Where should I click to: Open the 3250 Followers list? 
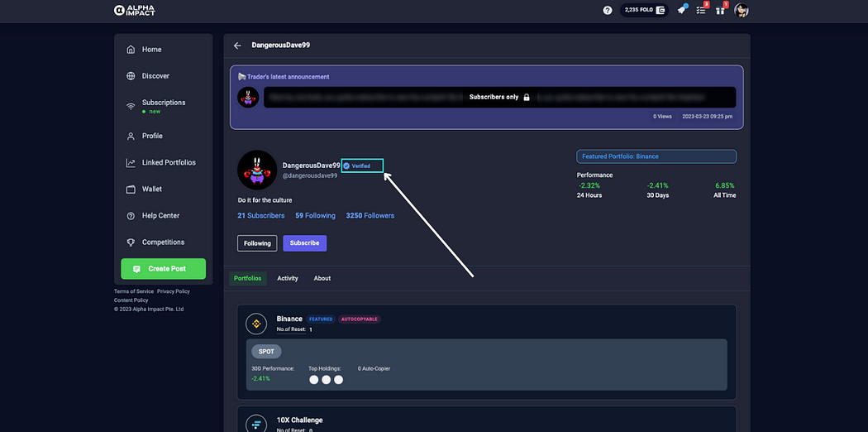pos(370,215)
